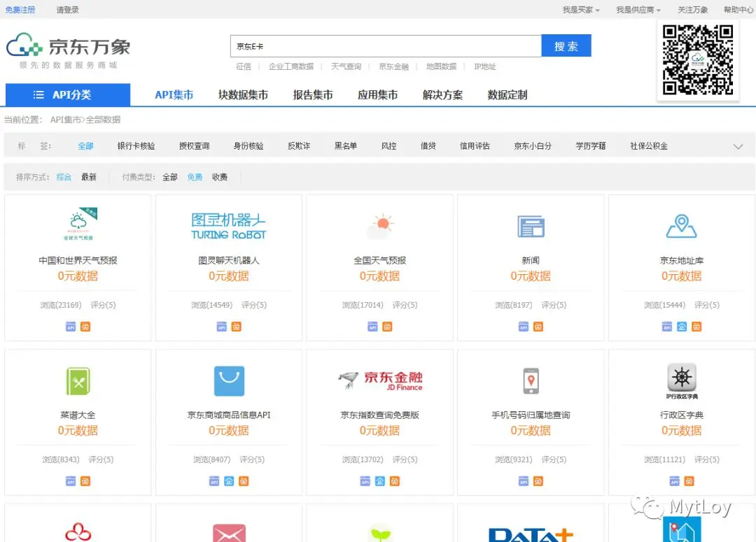Click the 京东地址库 map pin icon
This screenshot has width=756, height=542.
[681, 227]
